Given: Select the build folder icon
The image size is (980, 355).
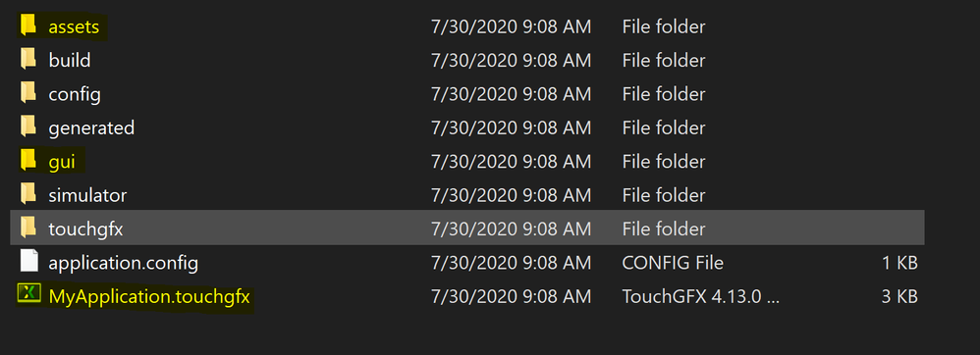Looking at the screenshot, I should pos(28,59).
